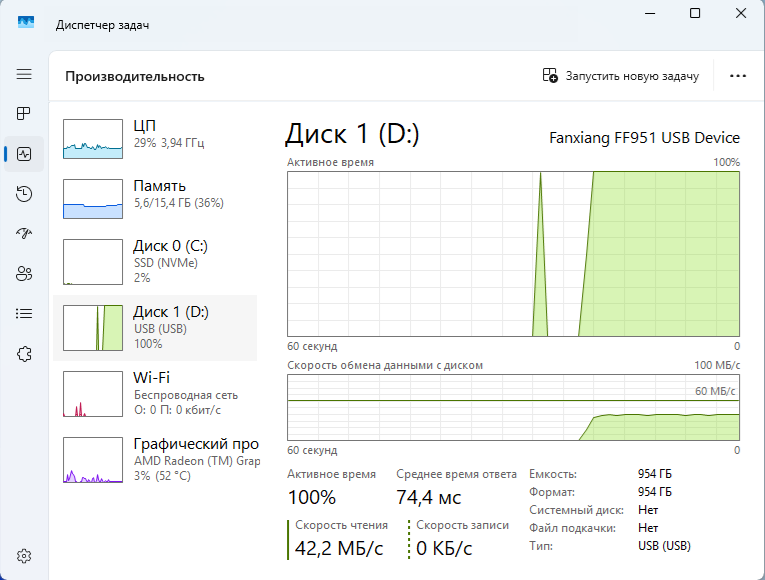Click Run new task button

click(620, 75)
